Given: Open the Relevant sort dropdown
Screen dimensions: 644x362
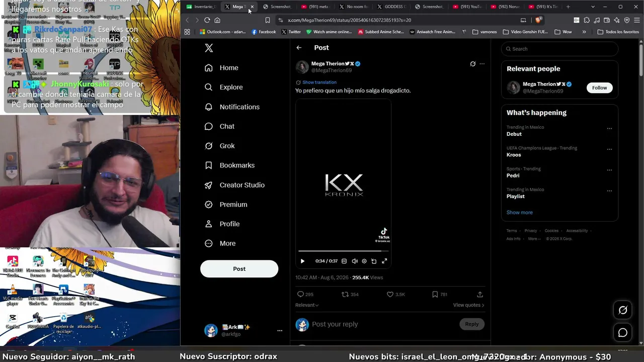Looking at the screenshot, I should pyautogui.click(x=307, y=305).
